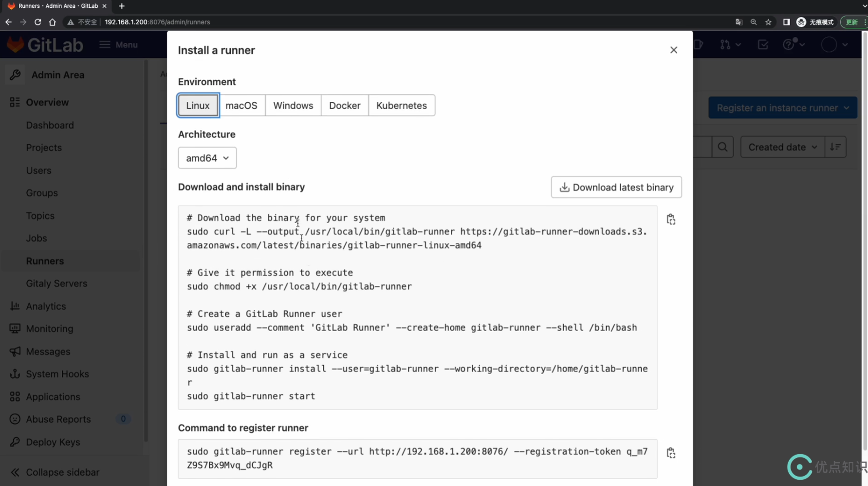Click the GitLab logo in the header

(x=45, y=45)
